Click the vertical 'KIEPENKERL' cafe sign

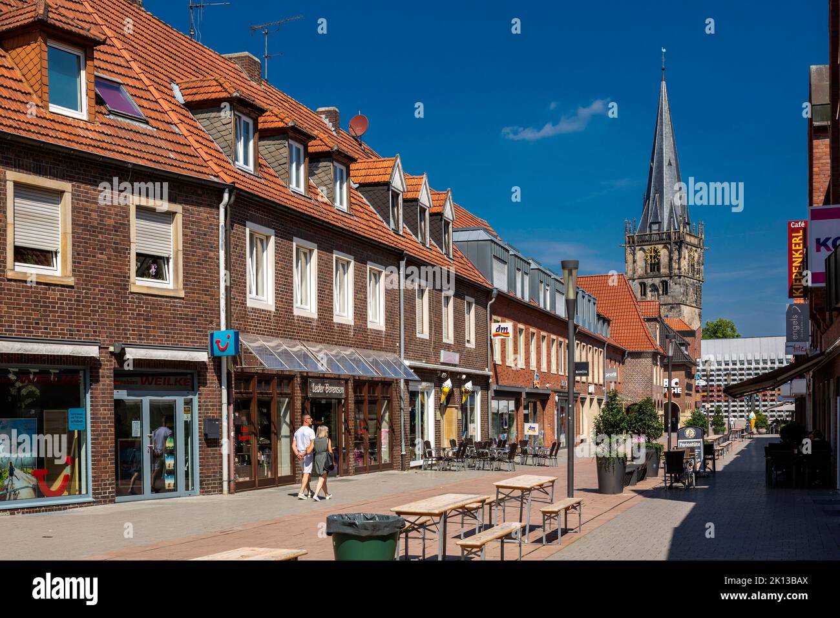coord(797,259)
